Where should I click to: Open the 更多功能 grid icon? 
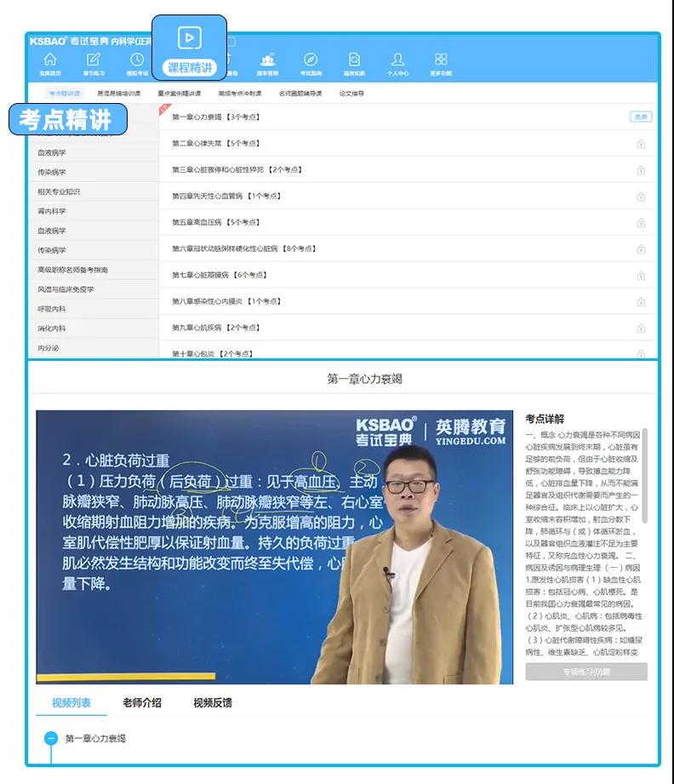click(x=441, y=60)
